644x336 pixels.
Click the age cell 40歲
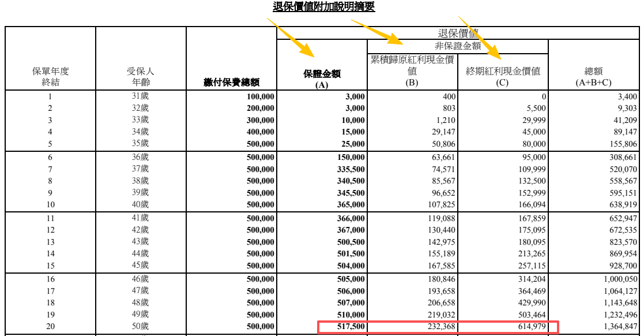pos(141,204)
